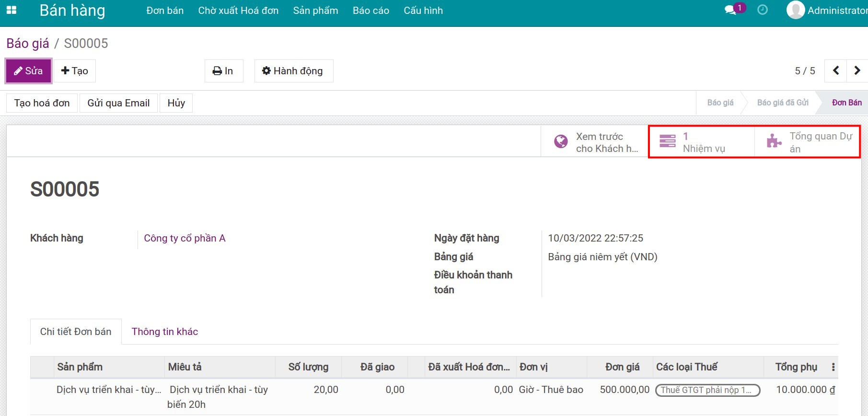Open the Hành động actions dropdown

[293, 71]
